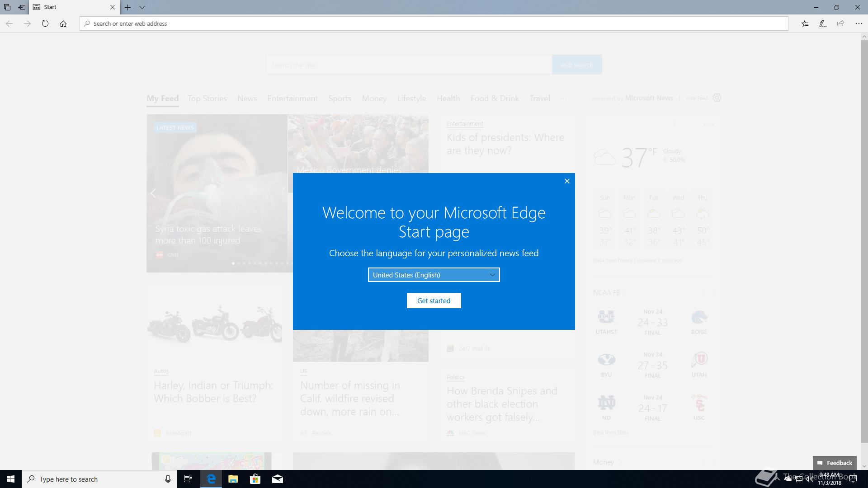This screenshot has width=868, height=488.
Task: Click the Autos category label
Action: pos(161,371)
